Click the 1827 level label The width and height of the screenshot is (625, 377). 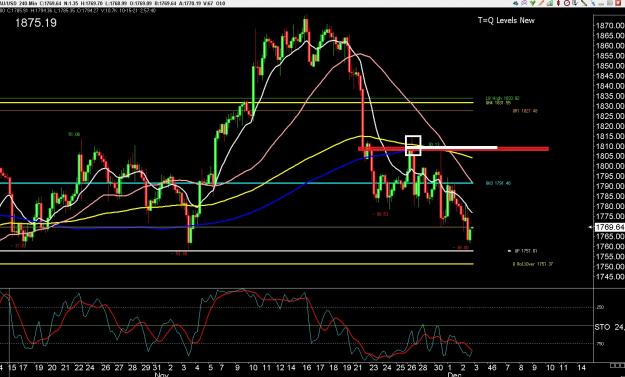(525, 111)
